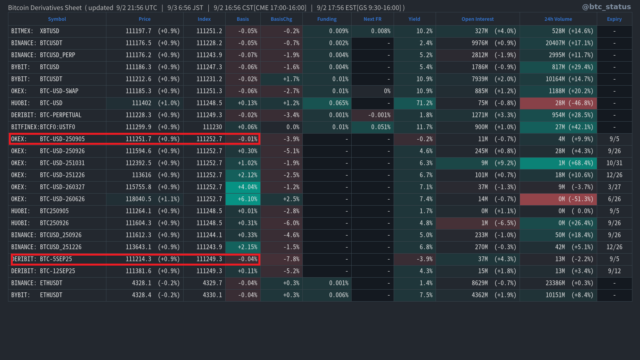Viewport: 640px width, 360px height.
Task: Click the Bitcoin Derivatives Sheet title
Action: pos(45,8)
